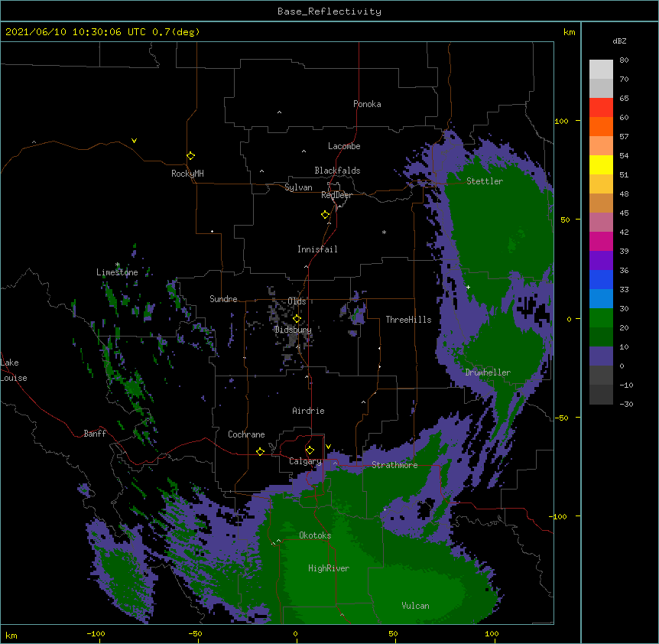
Task: Click the ThreeHills map label
Action: point(408,320)
